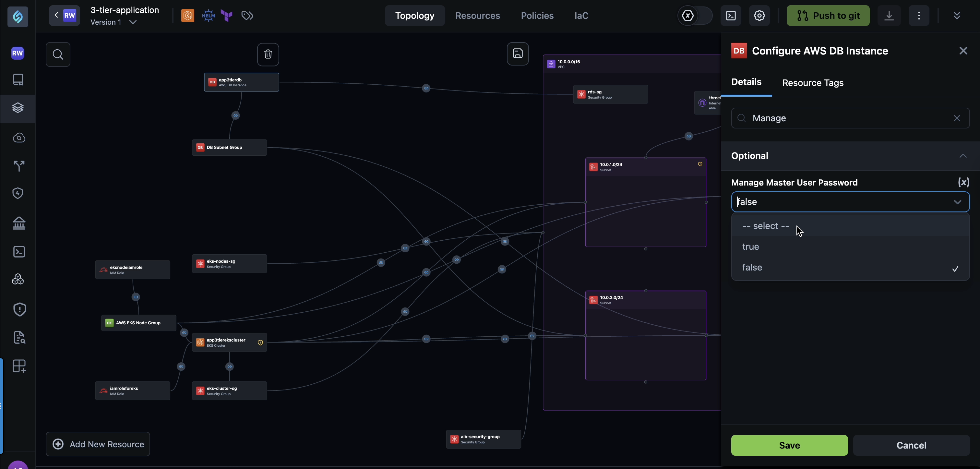The width and height of the screenshot is (980, 469).
Task: Collapse the Optional section
Action: (962, 156)
